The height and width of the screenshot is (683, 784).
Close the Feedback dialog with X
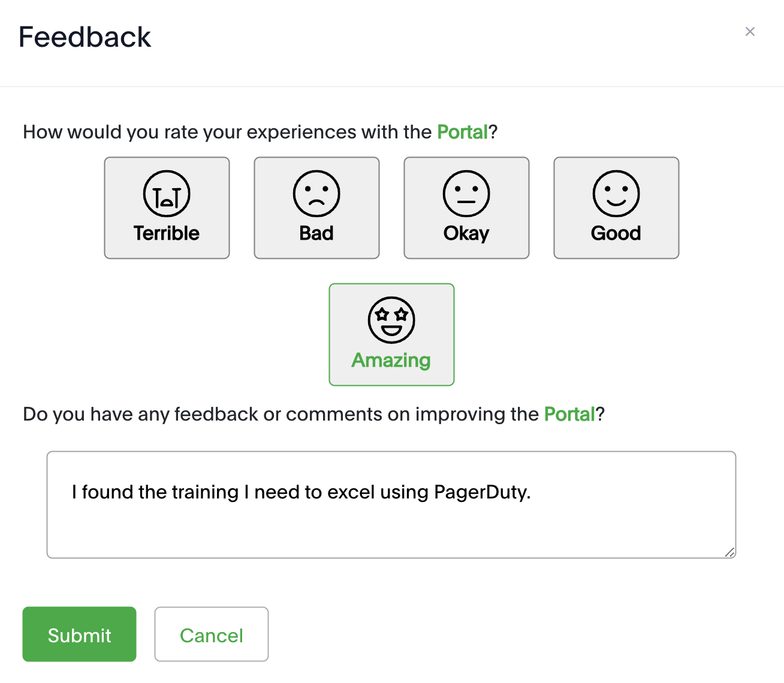(x=750, y=32)
